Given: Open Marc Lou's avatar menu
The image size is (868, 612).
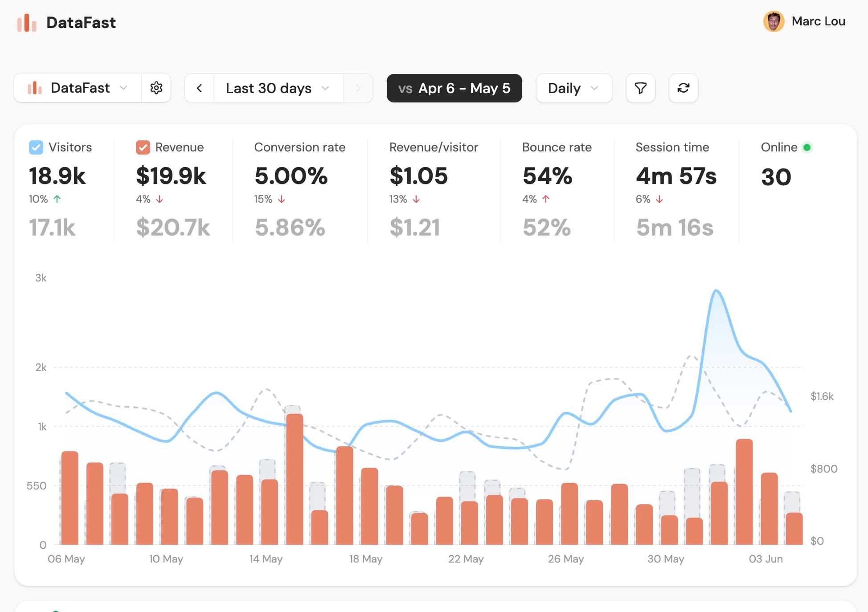Looking at the screenshot, I should [774, 21].
